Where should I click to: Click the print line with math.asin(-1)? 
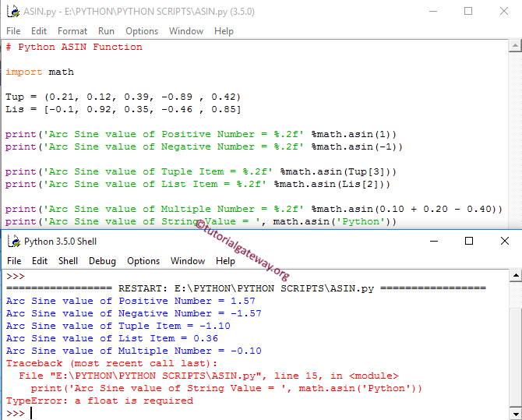tap(204, 147)
